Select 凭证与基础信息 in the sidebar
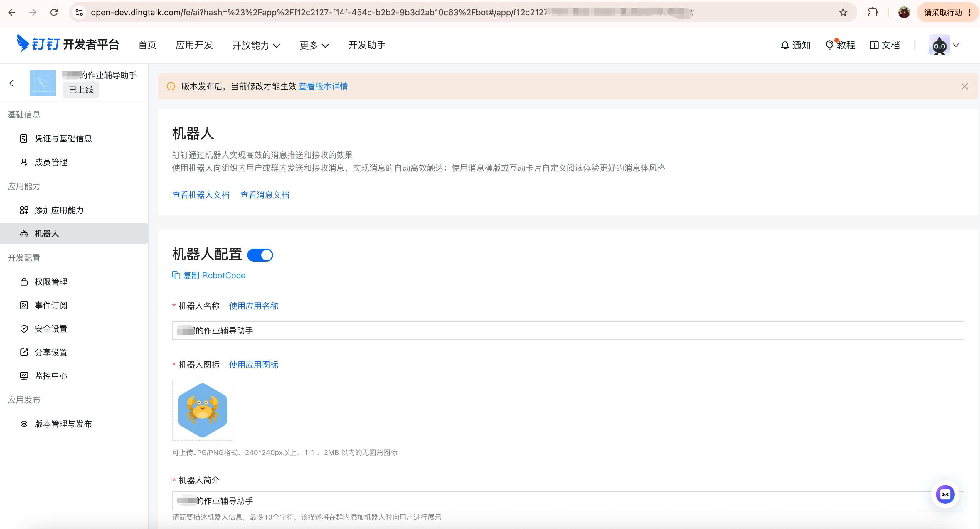This screenshot has width=980, height=529. [x=74, y=139]
